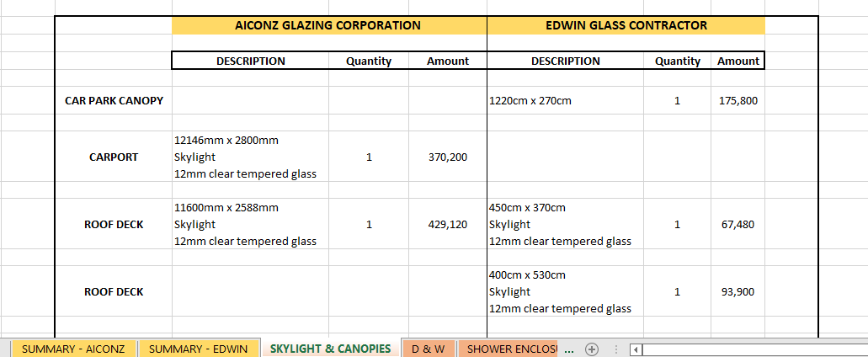The width and height of the screenshot is (868, 357).
Task: Select the EDWIN GLASS CONTRACTOR header cell
Action: 626,25
